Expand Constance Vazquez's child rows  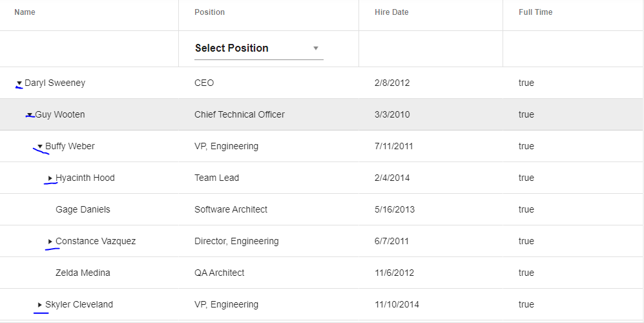[x=50, y=242]
